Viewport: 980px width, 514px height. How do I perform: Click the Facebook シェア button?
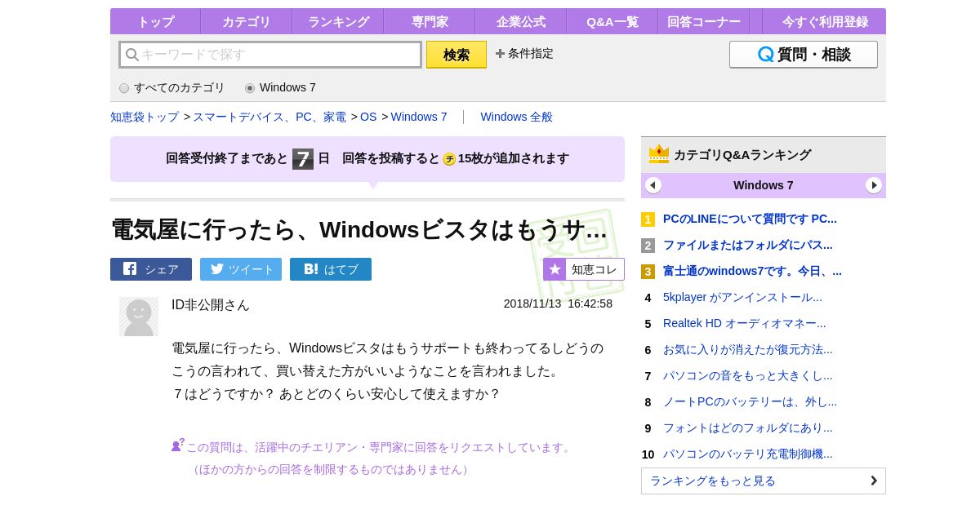151,269
